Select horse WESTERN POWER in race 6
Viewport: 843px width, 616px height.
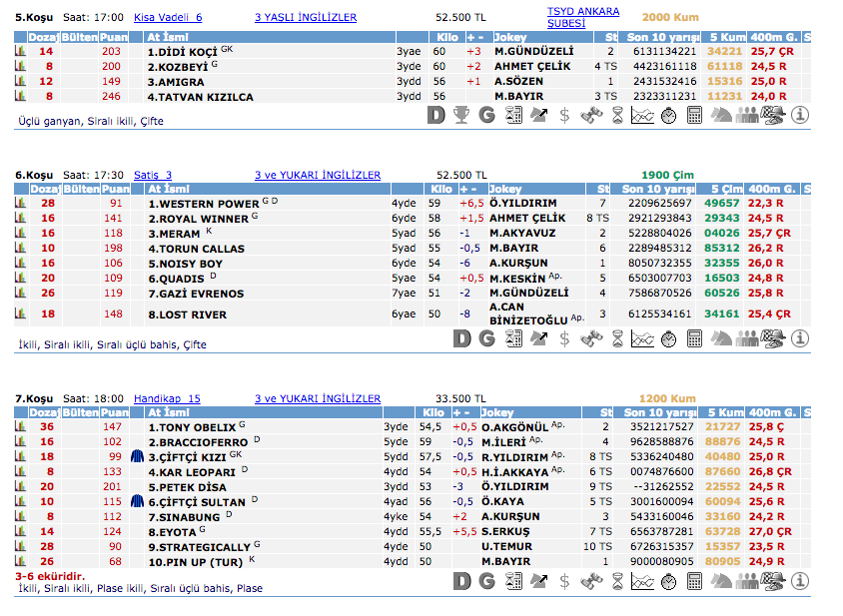(x=204, y=204)
